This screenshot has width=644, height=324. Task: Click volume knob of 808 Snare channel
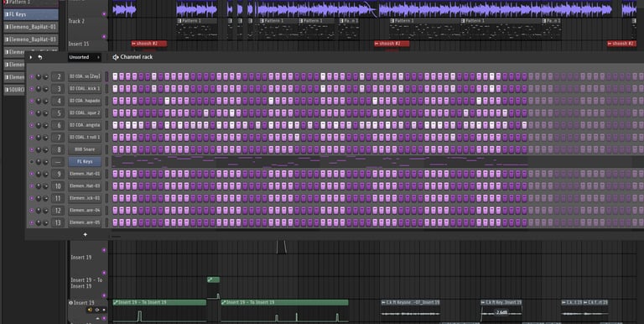coord(45,149)
